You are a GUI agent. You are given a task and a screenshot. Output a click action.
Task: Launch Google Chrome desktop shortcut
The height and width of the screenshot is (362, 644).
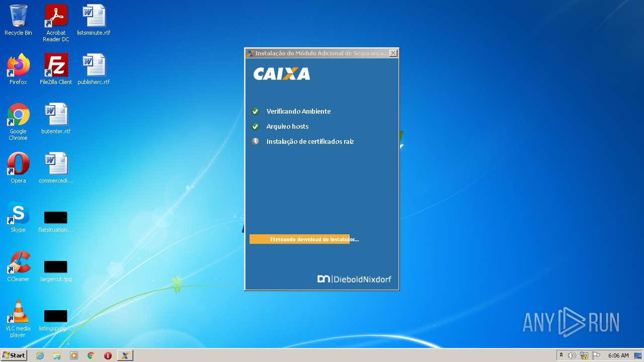pyautogui.click(x=18, y=122)
